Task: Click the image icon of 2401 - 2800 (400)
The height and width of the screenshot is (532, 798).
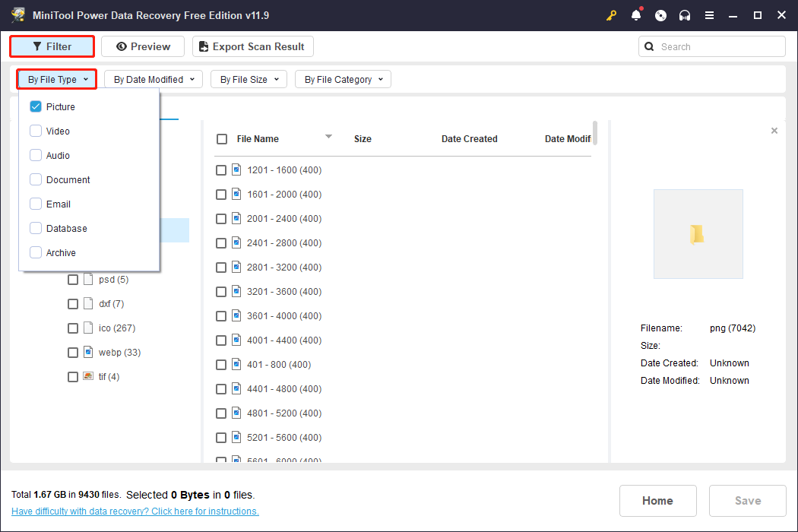Action: point(236,243)
